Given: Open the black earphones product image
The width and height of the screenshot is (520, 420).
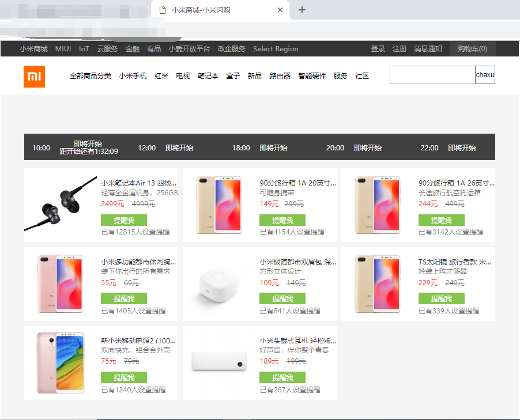Looking at the screenshot, I should tap(61, 204).
